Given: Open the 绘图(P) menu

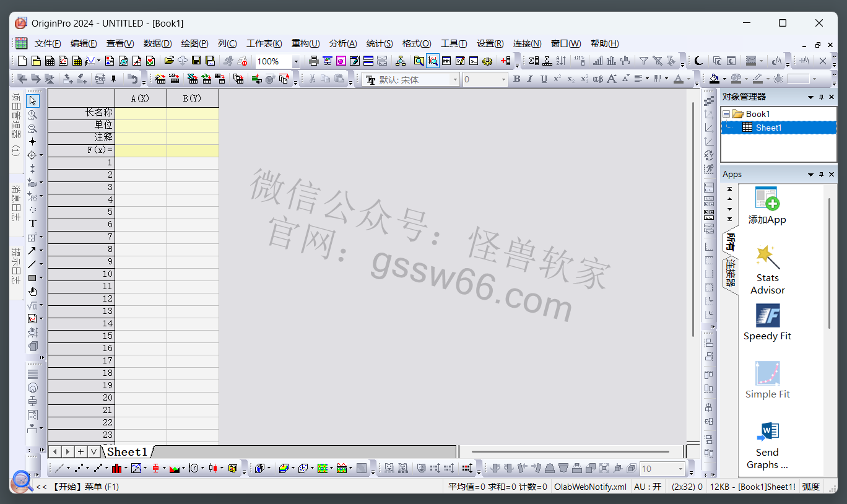Looking at the screenshot, I should click(194, 43).
